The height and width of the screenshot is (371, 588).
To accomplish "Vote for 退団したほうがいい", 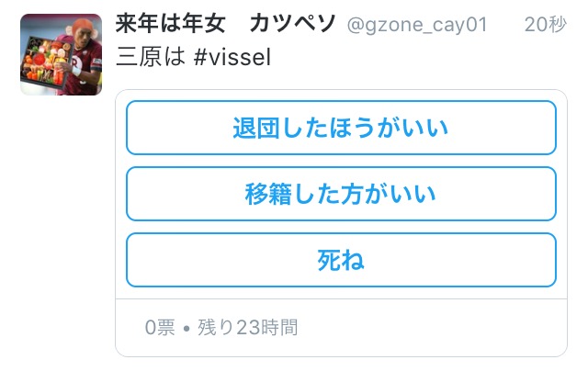I will tap(341, 128).
